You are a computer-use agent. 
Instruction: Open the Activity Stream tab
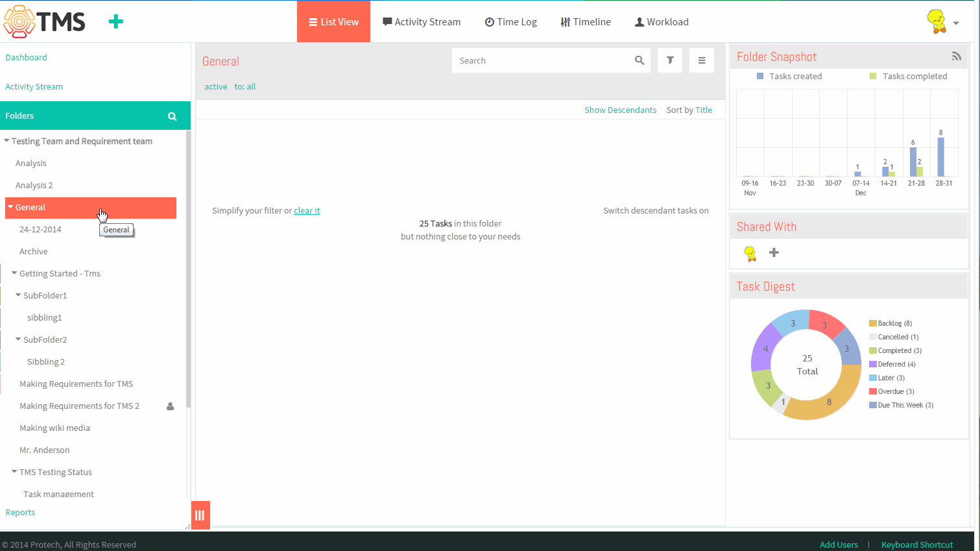tap(422, 21)
